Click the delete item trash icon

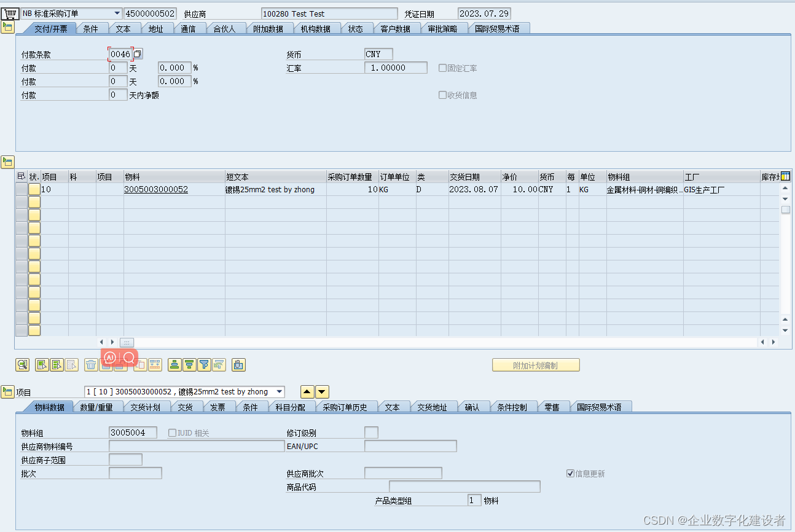coord(90,364)
